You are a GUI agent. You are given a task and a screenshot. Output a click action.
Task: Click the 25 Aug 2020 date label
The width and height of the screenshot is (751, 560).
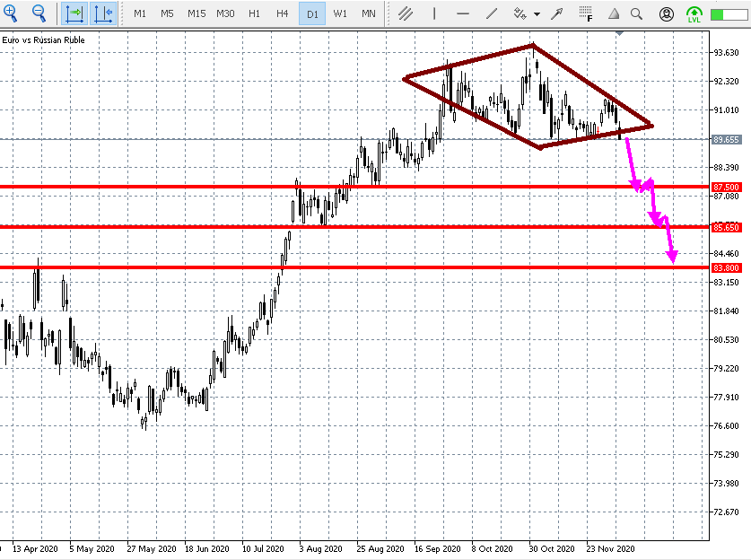tap(380, 549)
